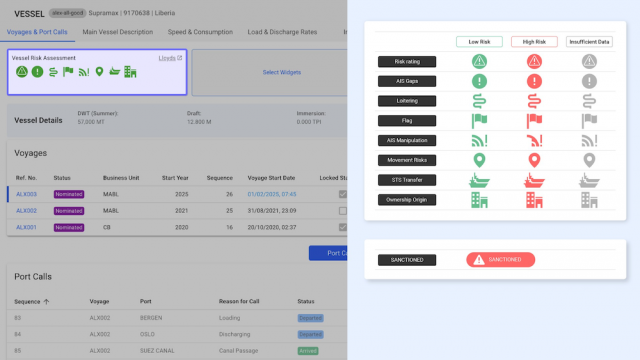The width and height of the screenshot is (640, 360).
Task: Click the Low Risk column header label
Action: tap(479, 42)
